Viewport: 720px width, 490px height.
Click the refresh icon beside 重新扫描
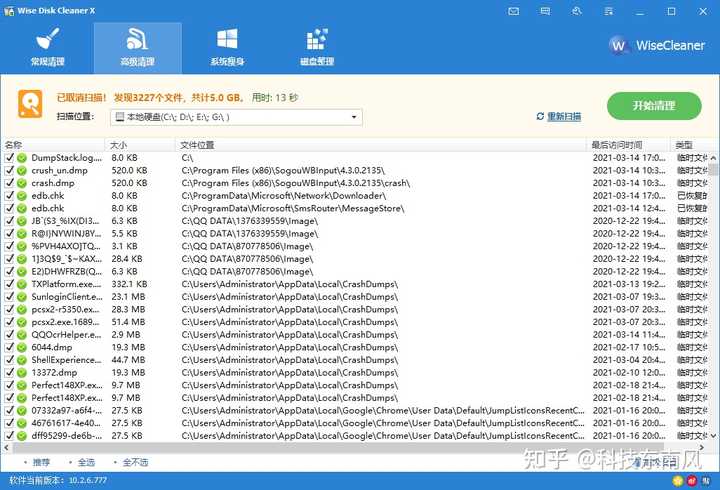pyautogui.click(x=540, y=116)
